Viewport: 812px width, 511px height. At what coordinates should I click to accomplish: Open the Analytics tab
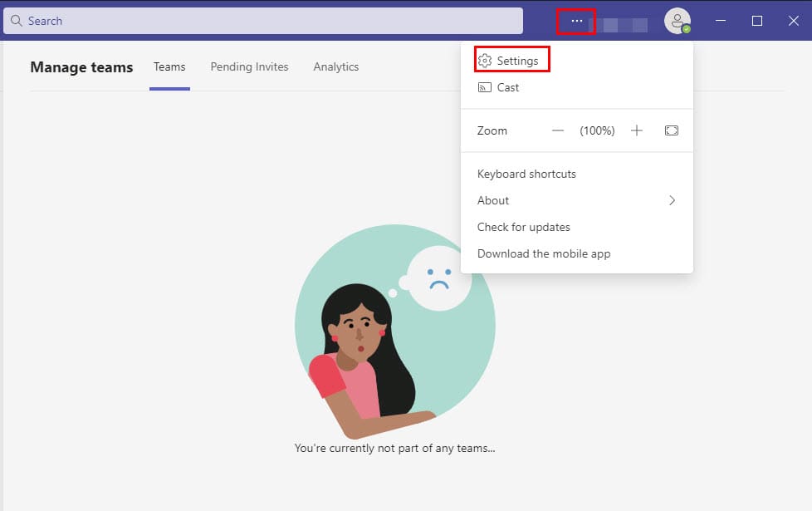tap(336, 66)
